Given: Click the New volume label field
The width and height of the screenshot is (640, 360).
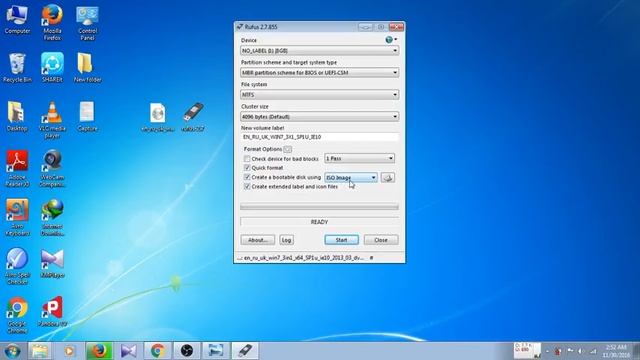Looking at the screenshot, I should [x=320, y=137].
